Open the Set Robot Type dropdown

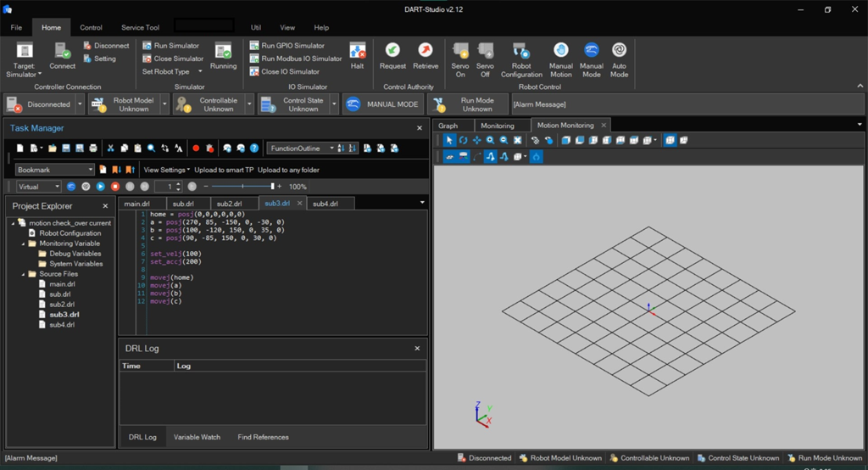171,71
